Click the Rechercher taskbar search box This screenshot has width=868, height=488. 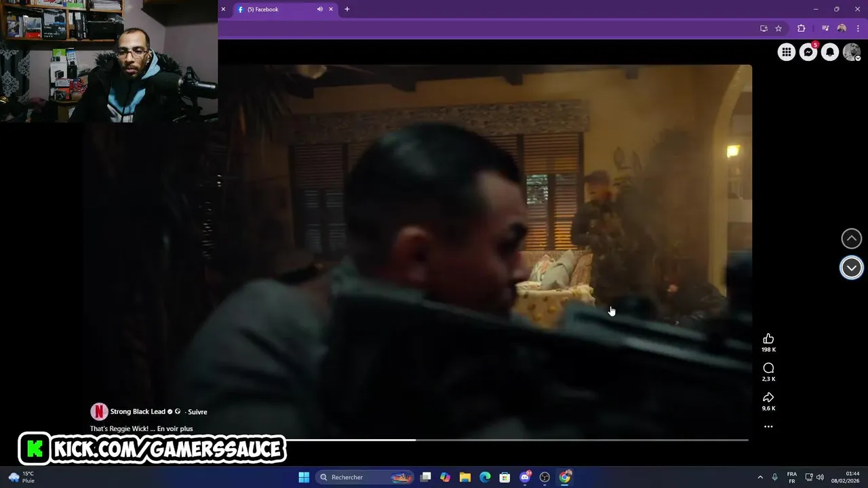point(366,477)
